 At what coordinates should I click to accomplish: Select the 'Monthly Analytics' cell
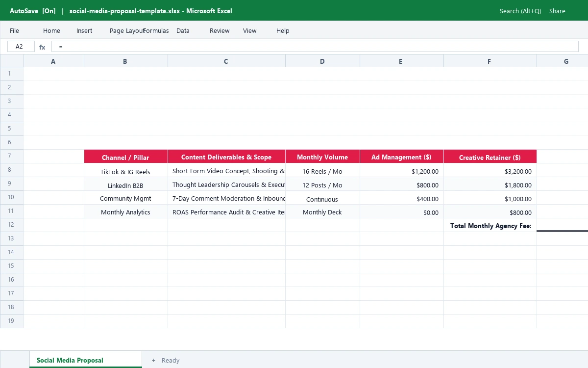click(x=126, y=211)
